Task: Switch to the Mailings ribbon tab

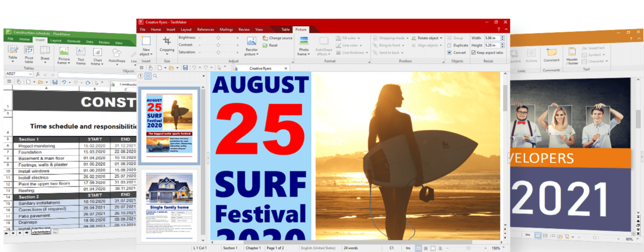Action: [x=226, y=29]
